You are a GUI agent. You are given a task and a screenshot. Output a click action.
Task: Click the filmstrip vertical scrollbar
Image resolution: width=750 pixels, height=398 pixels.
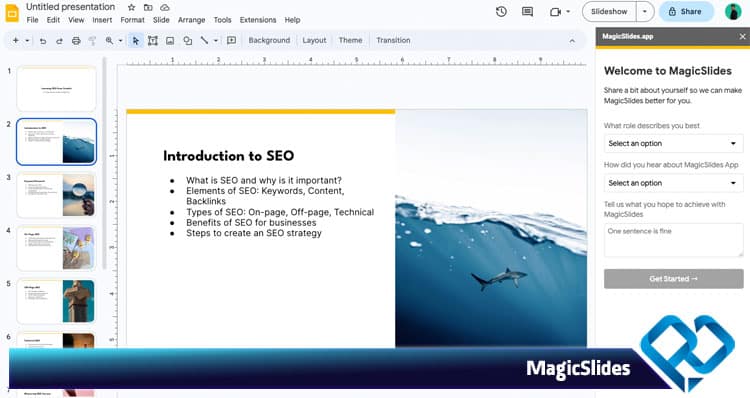tap(105, 165)
